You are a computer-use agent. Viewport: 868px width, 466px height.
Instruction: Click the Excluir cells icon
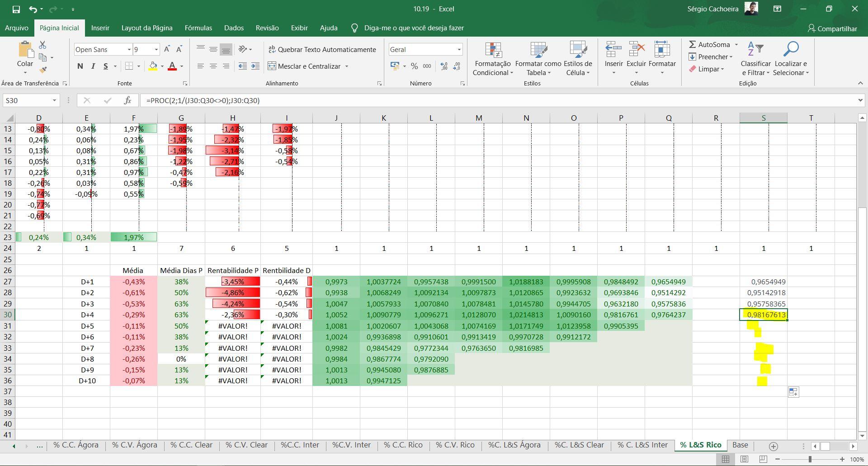[x=636, y=50]
